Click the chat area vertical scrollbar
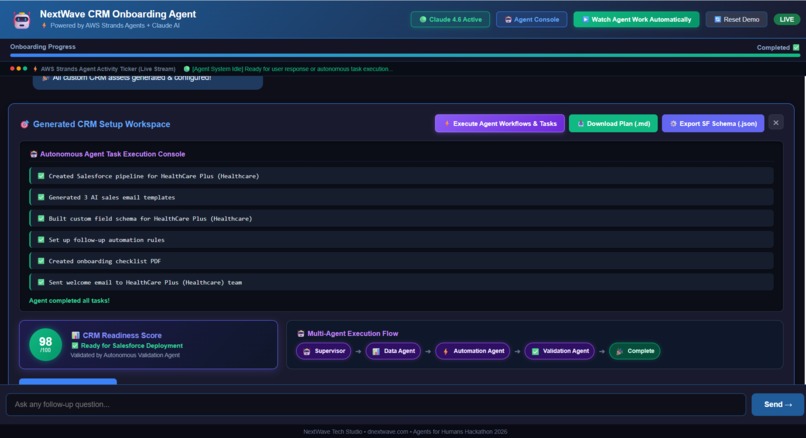This screenshot has height=438, width=806. [804, 230]
